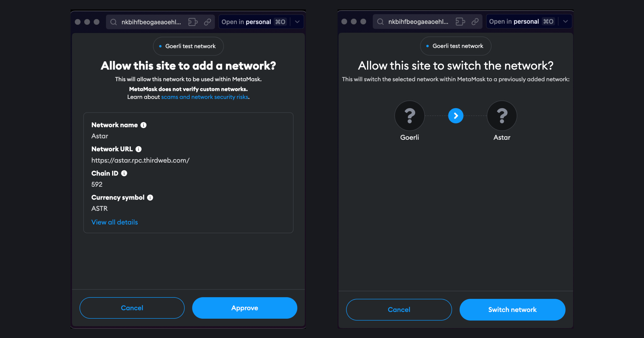Image resolution: width=644 pixels, height=338 pixels.
Task: Approve adding the Astar network
Action: pos(244,308)
